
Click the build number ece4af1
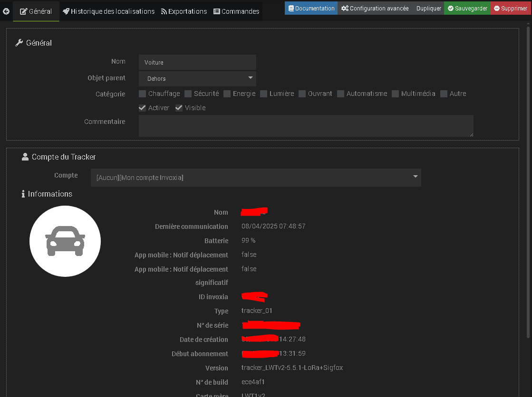pos(253,382)
